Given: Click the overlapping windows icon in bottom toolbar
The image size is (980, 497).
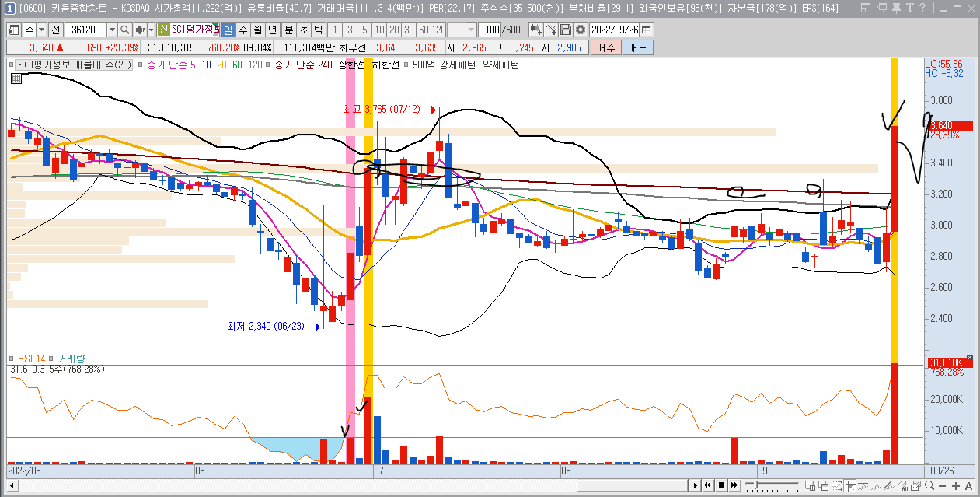Looking at the screenshot, I should [823, 486].
